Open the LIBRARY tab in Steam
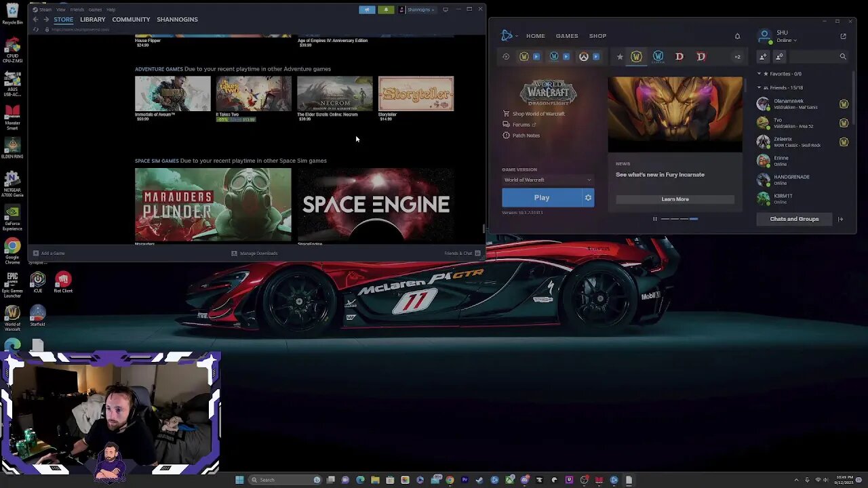 coord(93,20)
